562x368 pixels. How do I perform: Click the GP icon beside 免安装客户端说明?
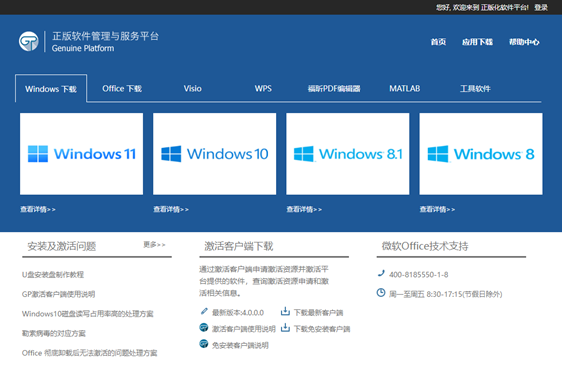[204, 344]
